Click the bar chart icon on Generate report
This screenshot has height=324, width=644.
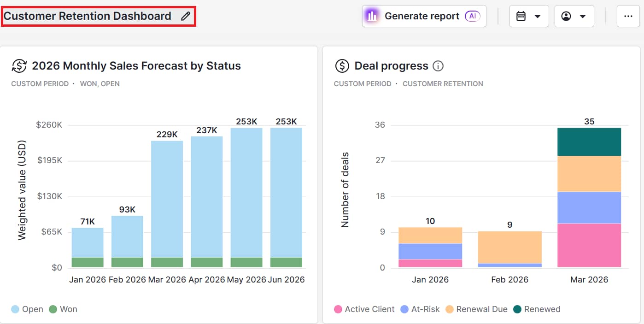372,16
